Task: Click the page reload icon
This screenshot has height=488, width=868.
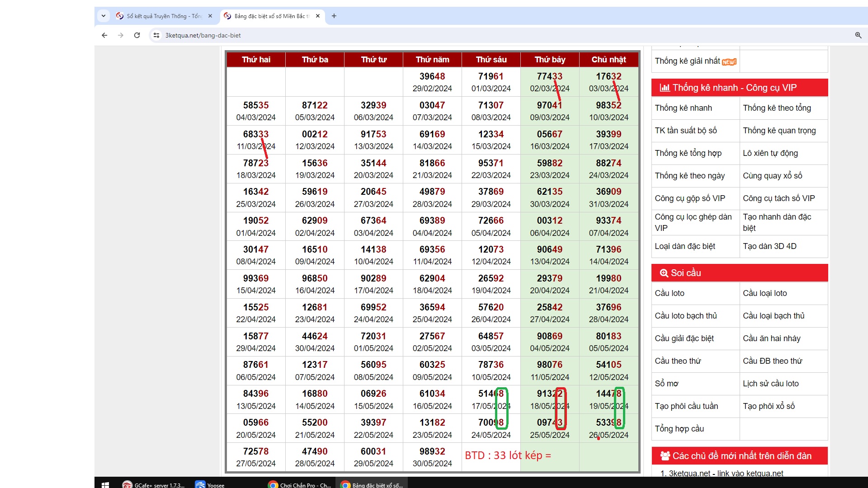Action: coord(137,35)
